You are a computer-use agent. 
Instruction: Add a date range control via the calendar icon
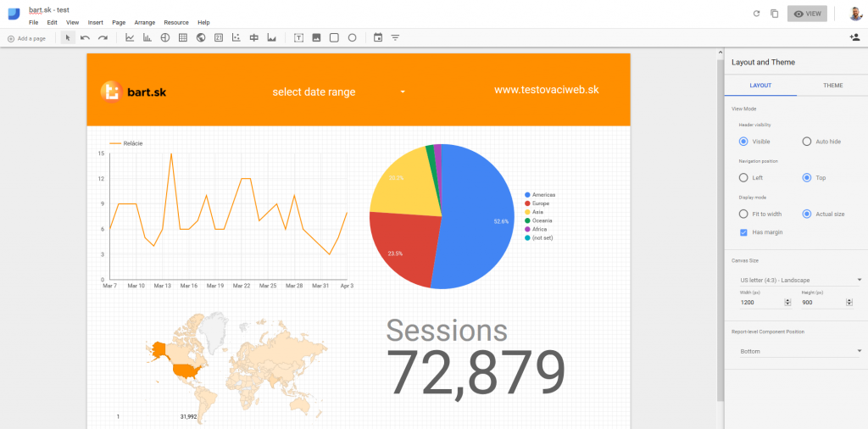(378, 38)
